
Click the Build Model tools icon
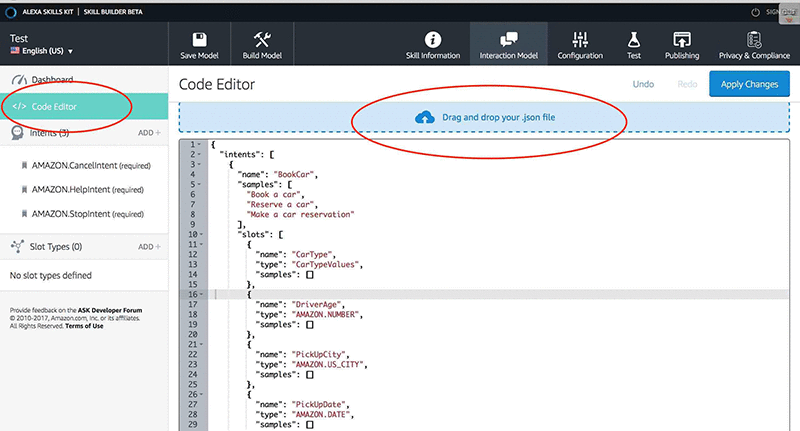262,39
